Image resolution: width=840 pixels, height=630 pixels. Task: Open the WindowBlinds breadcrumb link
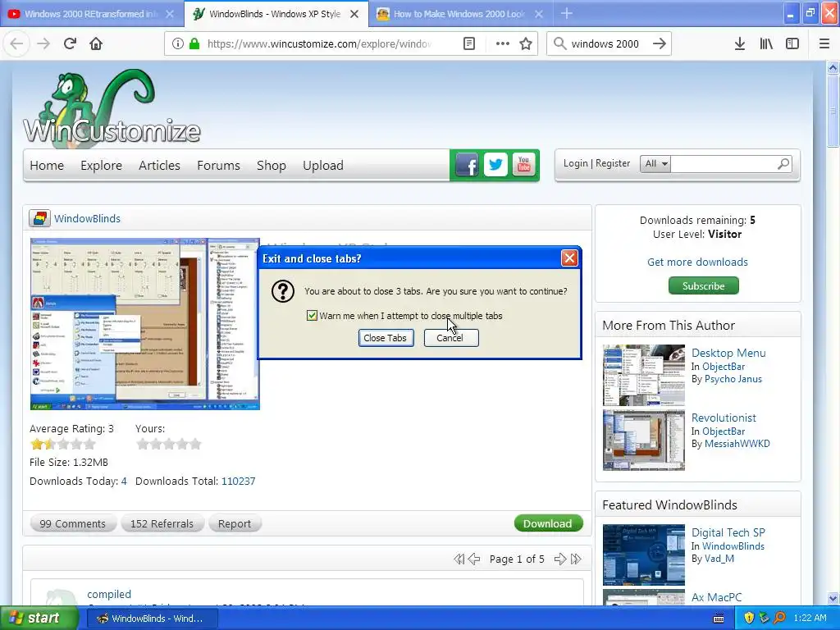[x=87, y=218]
